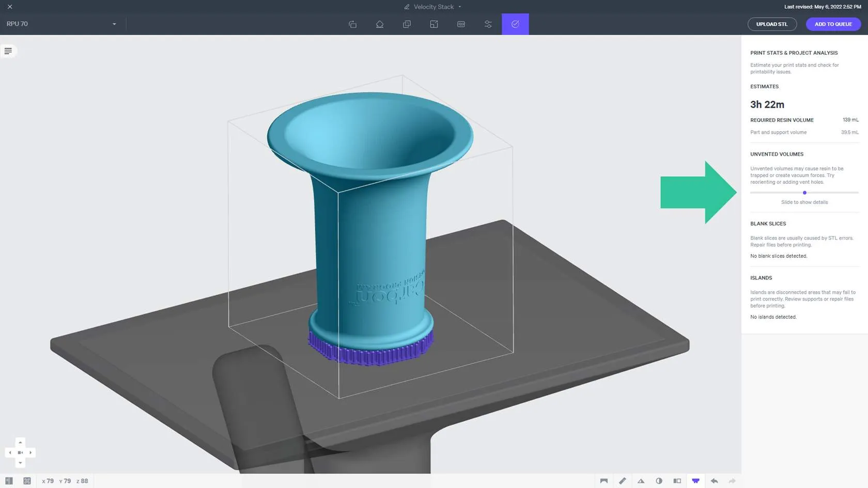This screenshot has width=868, height=488.
Task: Click the ESTIMATES heading
Action: (x=764, y=87)
